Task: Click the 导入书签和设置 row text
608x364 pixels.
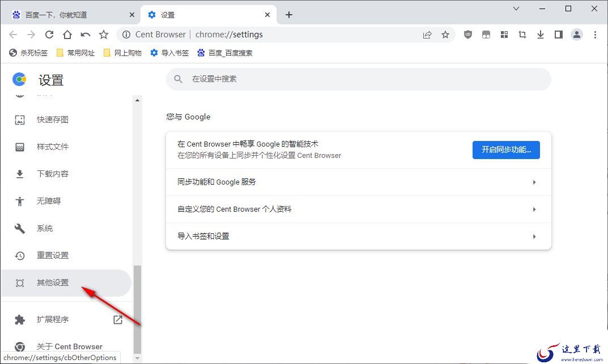Action: pyautogui.click(x=203, y=236)
